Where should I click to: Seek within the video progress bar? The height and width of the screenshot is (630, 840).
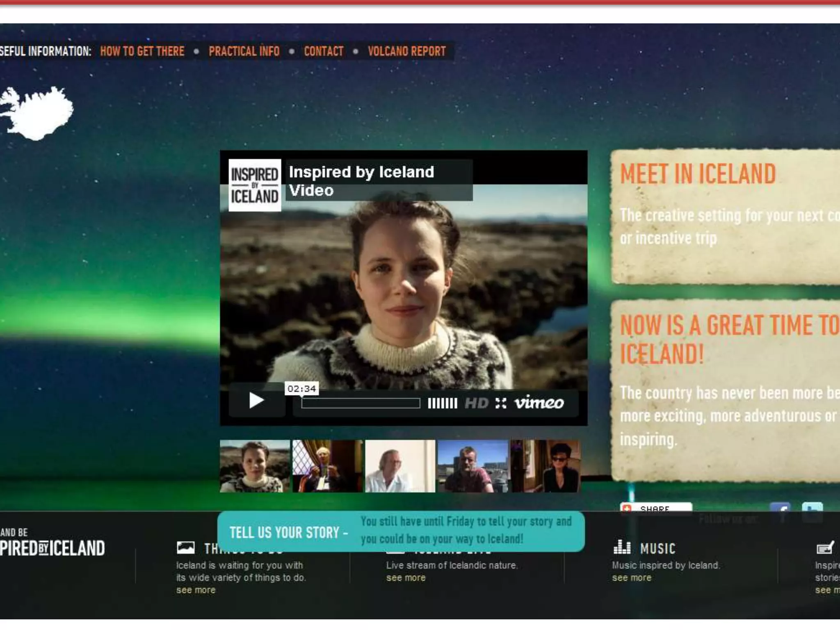[360, 403]
